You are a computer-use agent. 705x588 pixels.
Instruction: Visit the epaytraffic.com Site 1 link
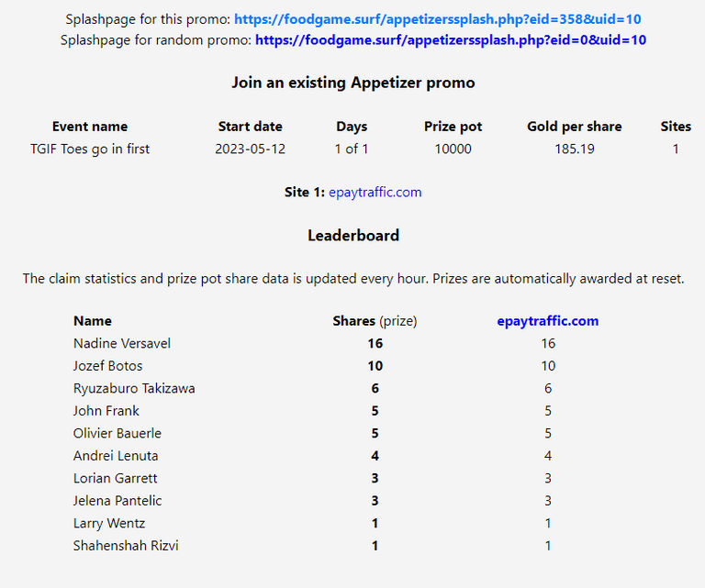click(375, 193)
